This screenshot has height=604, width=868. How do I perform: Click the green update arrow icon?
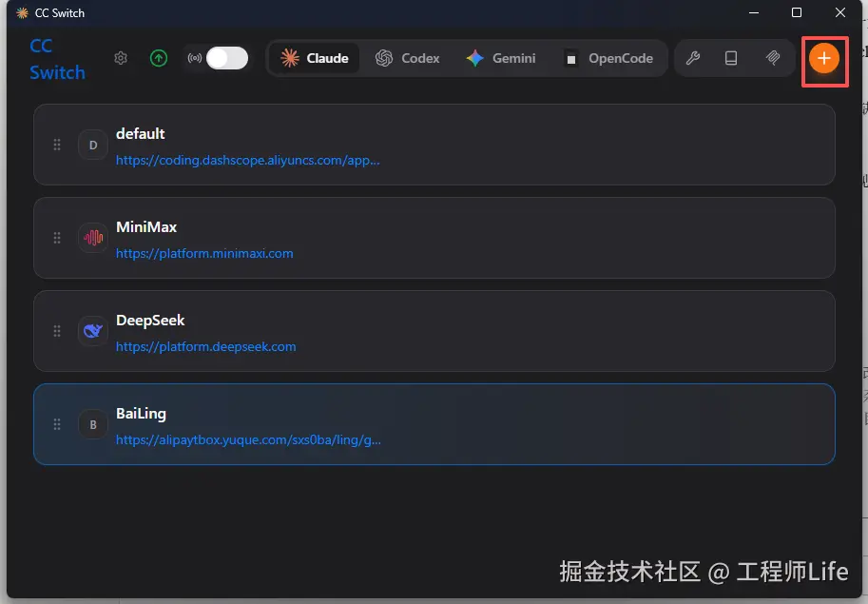pyautogui.click(x=159, y=58)
